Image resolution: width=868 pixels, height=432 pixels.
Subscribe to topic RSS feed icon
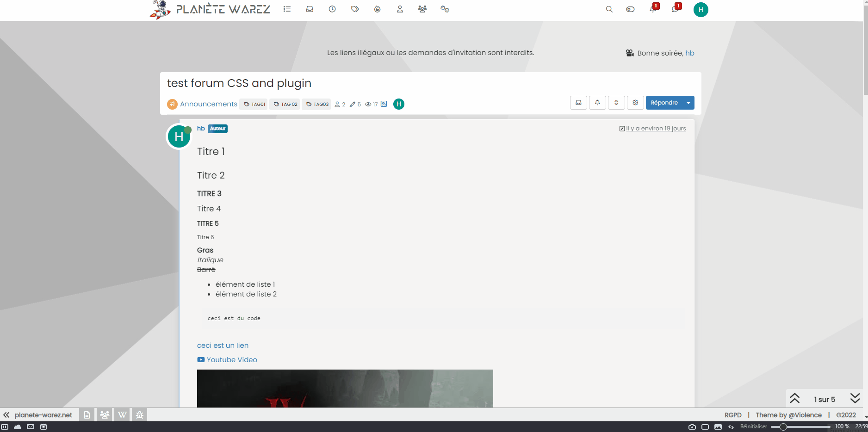pos(384,104)
